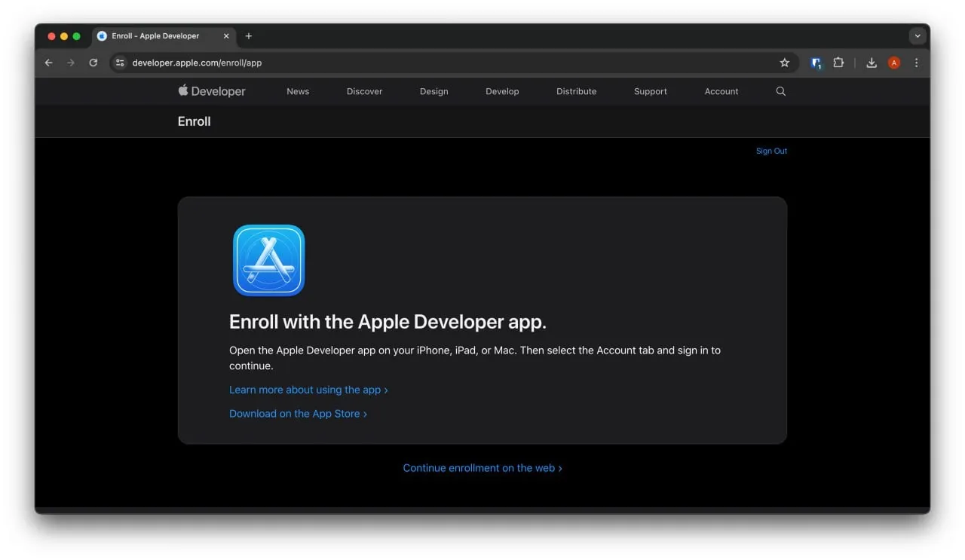The width and height of the screenshot is (965, 560).
Task: Open the browser downloads icon
Action: 872,63
